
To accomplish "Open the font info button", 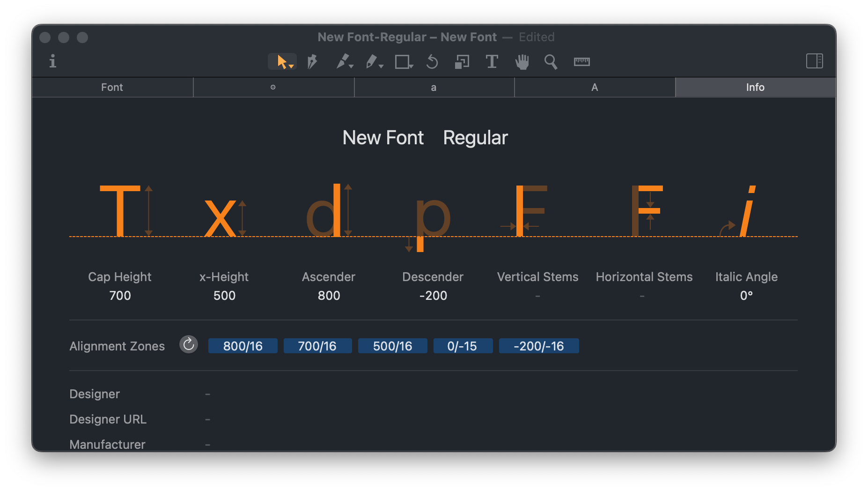I will point(53,61).
